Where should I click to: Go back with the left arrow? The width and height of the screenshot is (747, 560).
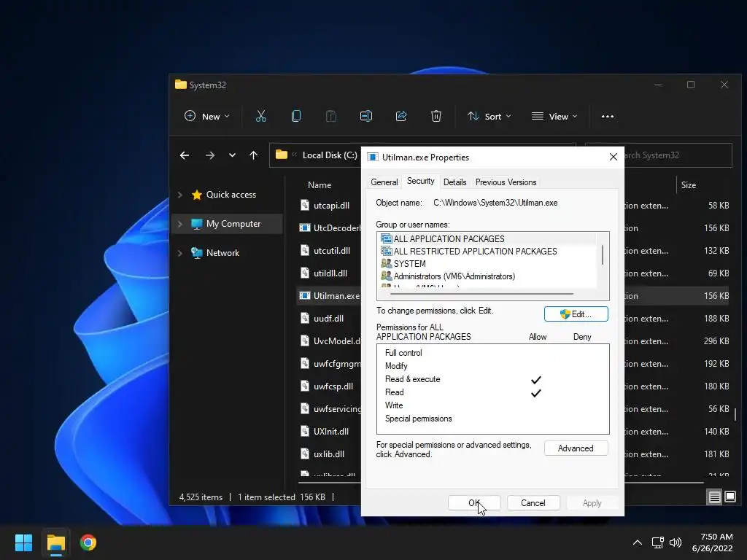pos(185,155)
